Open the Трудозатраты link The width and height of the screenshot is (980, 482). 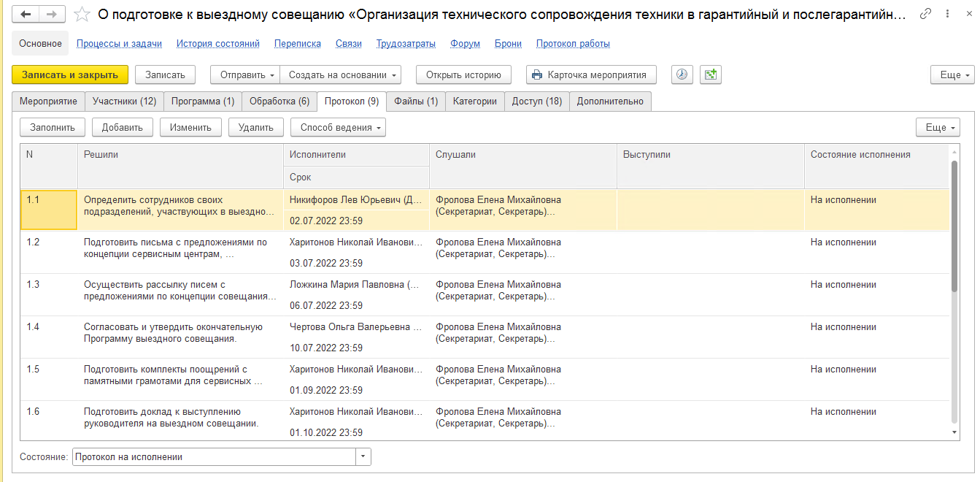point(406,44)
